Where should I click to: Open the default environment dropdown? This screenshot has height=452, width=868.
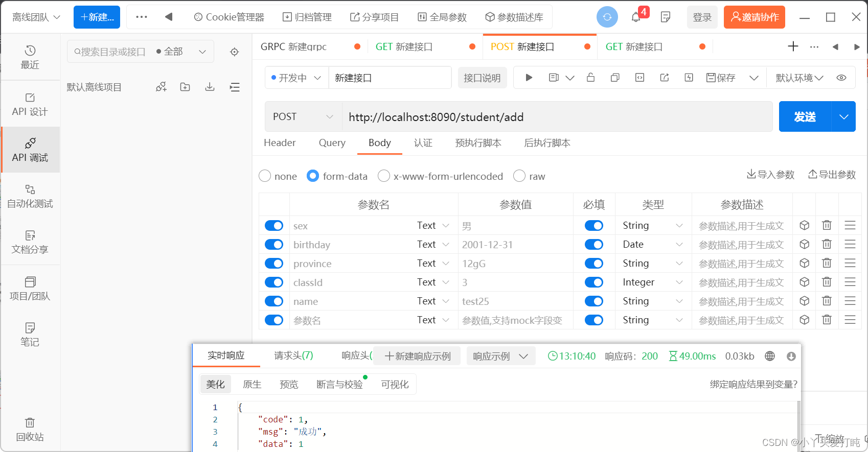coord(799,78)
